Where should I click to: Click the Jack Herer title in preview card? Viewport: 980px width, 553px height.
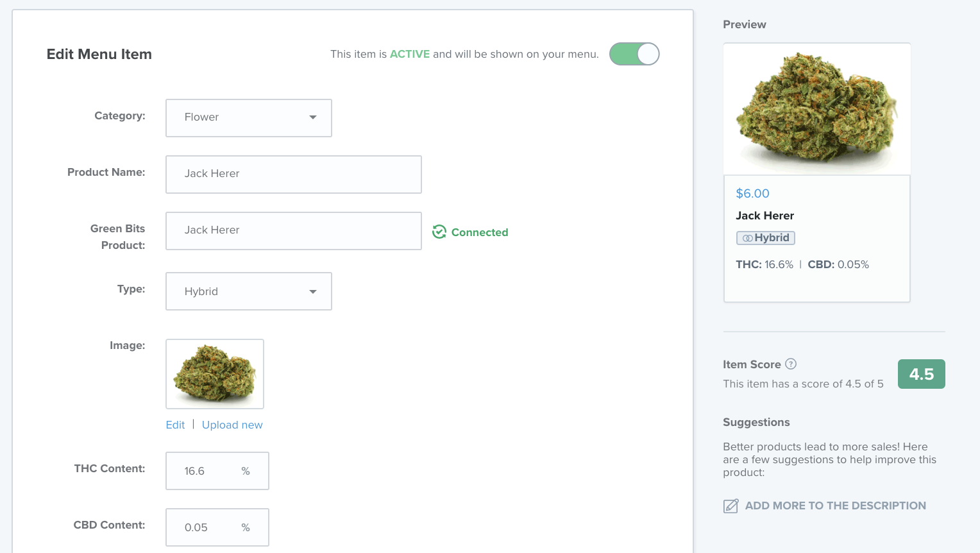(x=765, y=216)
